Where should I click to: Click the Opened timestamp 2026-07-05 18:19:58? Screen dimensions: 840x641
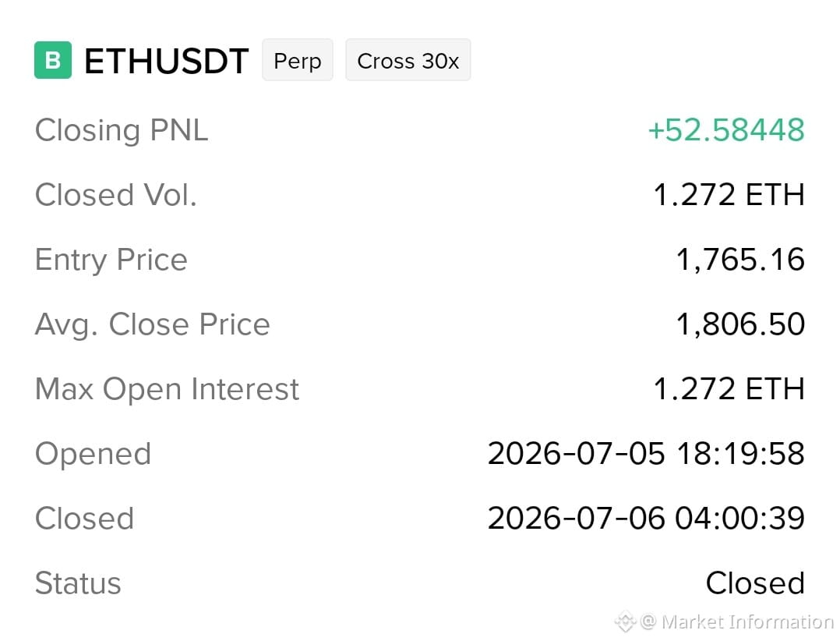click(646, 454)
